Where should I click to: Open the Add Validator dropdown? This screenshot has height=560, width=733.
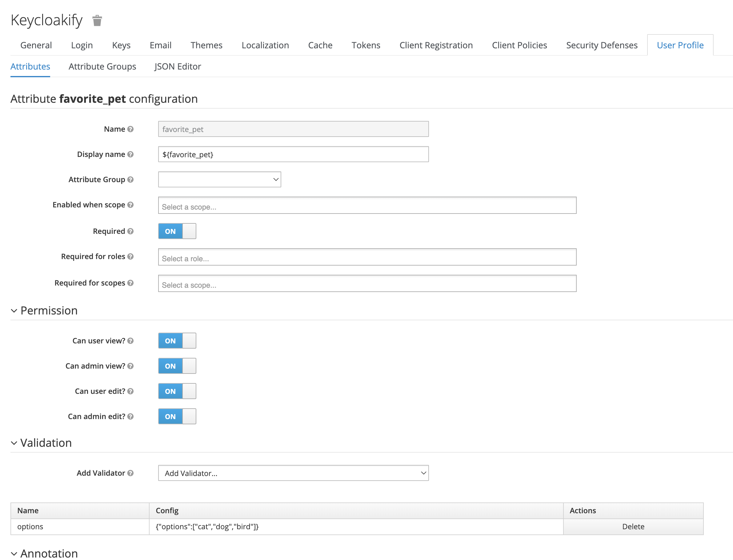293,473
